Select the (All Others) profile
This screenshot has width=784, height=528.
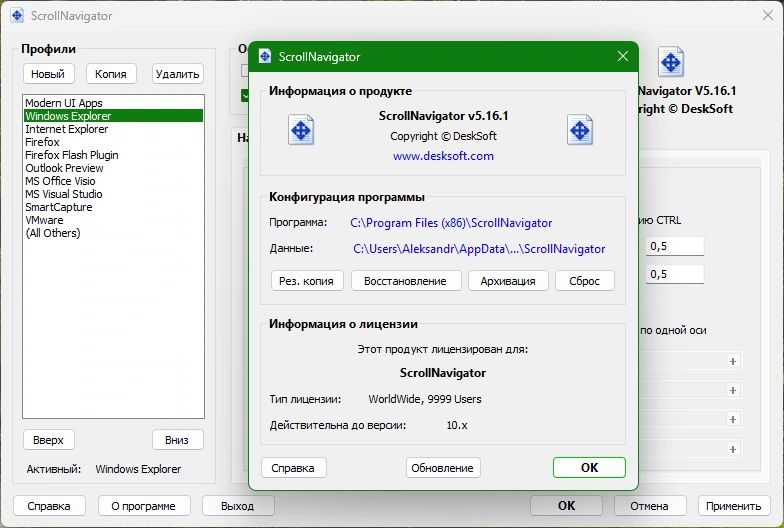click(x=114, y=233)
